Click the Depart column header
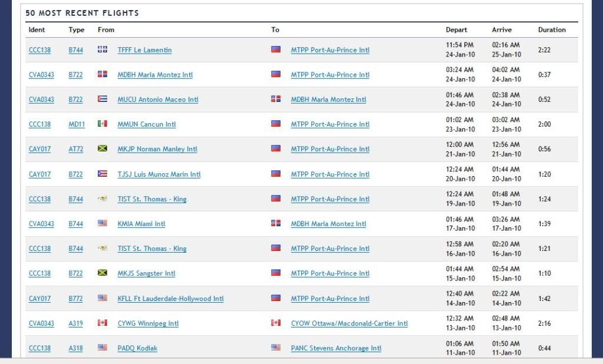Image resolution: width=603 pixels, height=364 pixels. coord(456,30)
